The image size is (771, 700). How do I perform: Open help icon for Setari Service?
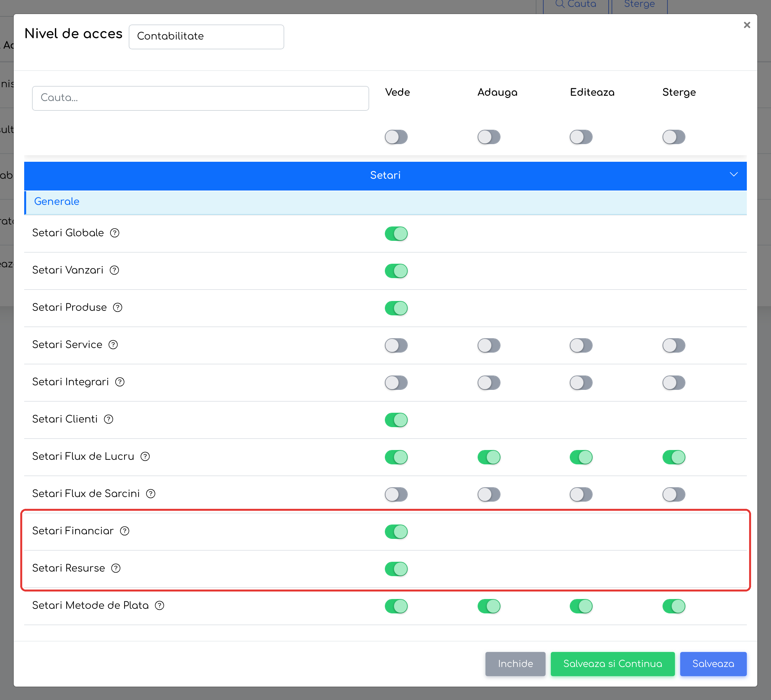point(113,345)
